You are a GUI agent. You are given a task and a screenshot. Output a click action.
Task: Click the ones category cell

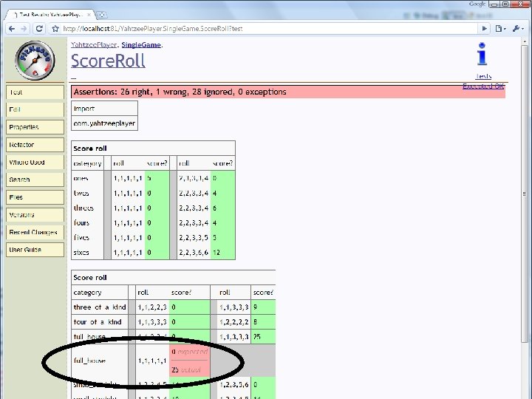pyautogui.click(x=87, y=178)
